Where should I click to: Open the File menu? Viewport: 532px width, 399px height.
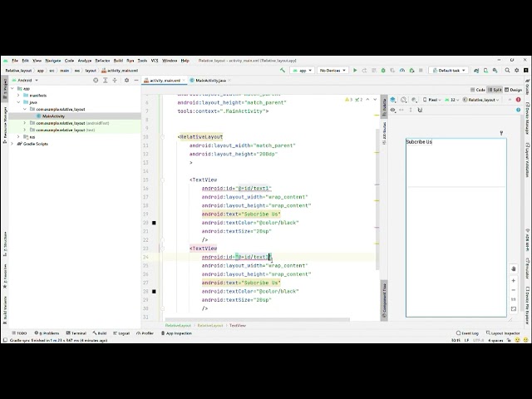tap(15, 61)
